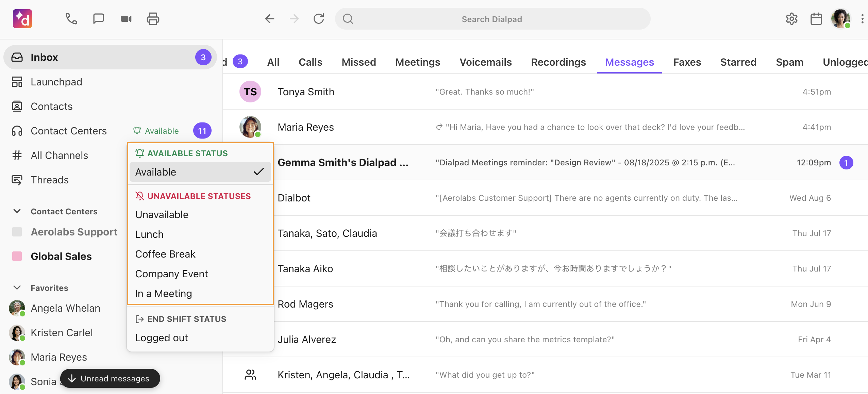Screen dimensions: 868x394
Task: Open favorite Kristen Carlel
Action: click(62, 332)
